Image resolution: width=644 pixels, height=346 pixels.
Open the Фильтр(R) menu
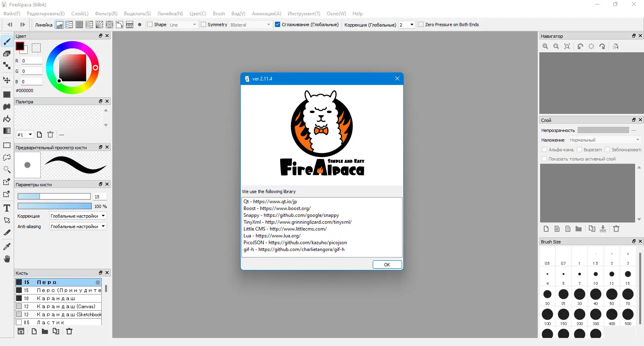(x=106, y=14)
